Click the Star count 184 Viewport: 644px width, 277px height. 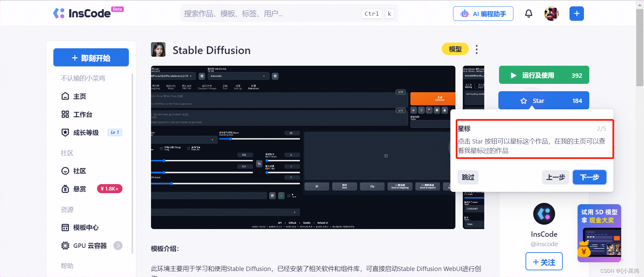[x=577, y=101]
